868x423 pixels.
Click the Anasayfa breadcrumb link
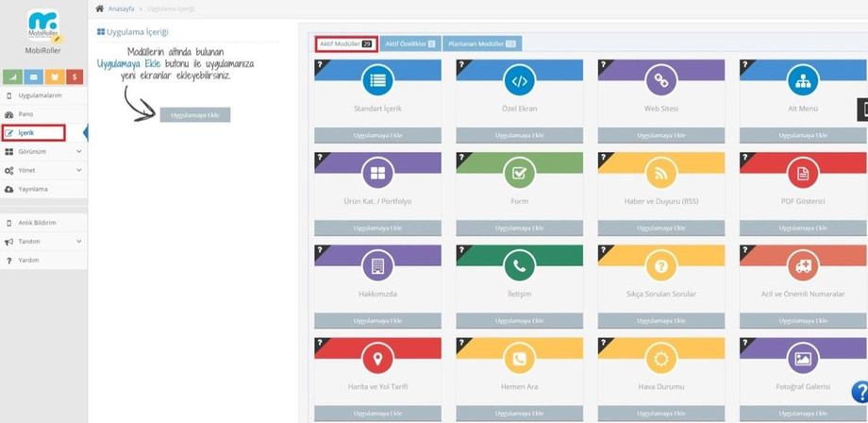click(x=122, y=8)
